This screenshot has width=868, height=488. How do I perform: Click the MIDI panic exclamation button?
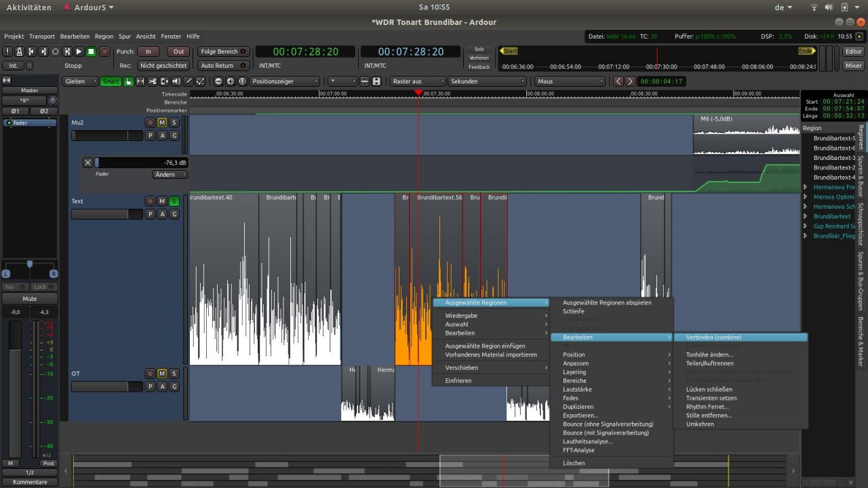[7, 52]
